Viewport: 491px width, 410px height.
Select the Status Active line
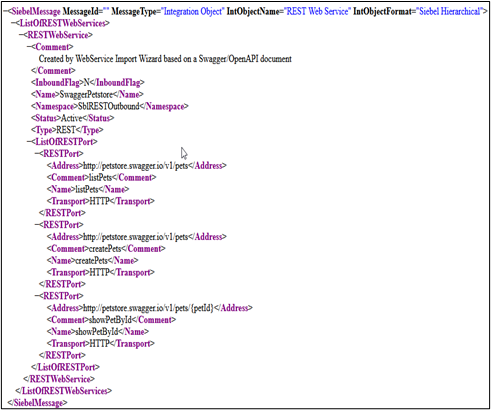pyautogui.click(x=73, y=118)
